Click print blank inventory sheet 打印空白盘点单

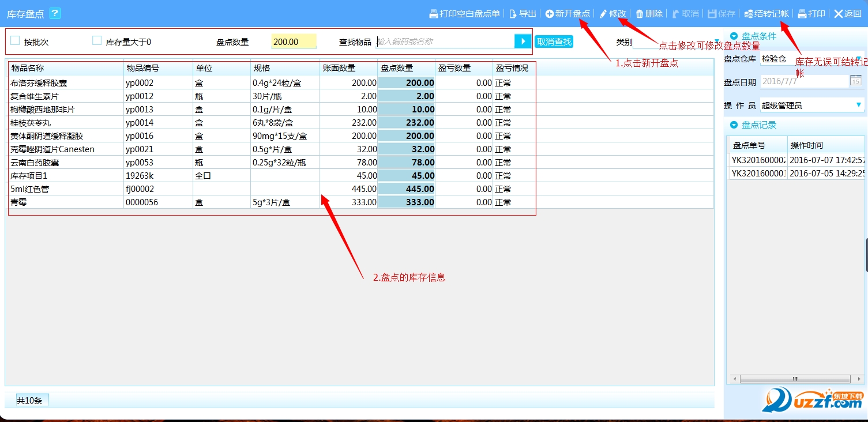464,13
